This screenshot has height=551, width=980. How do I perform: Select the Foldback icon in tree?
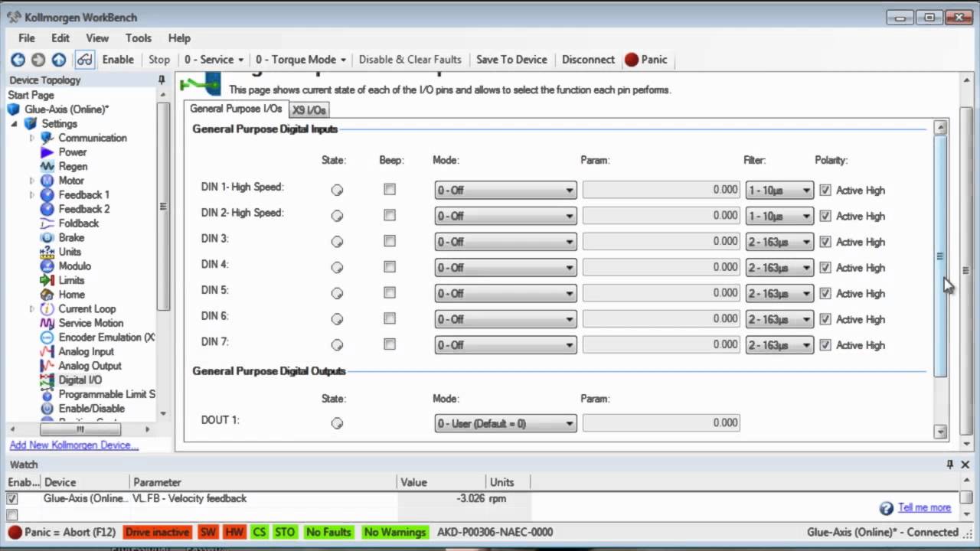[x=47, y=223]
